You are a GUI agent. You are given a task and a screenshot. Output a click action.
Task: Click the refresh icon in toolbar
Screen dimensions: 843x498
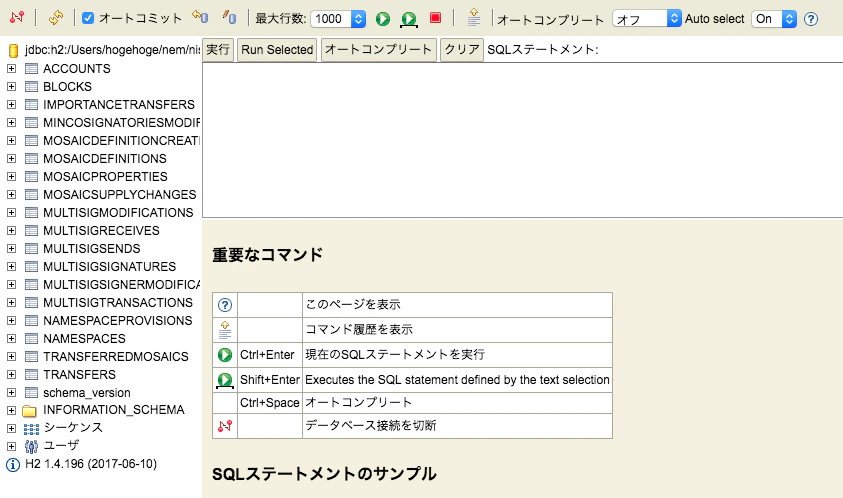[x=55, y=18]
